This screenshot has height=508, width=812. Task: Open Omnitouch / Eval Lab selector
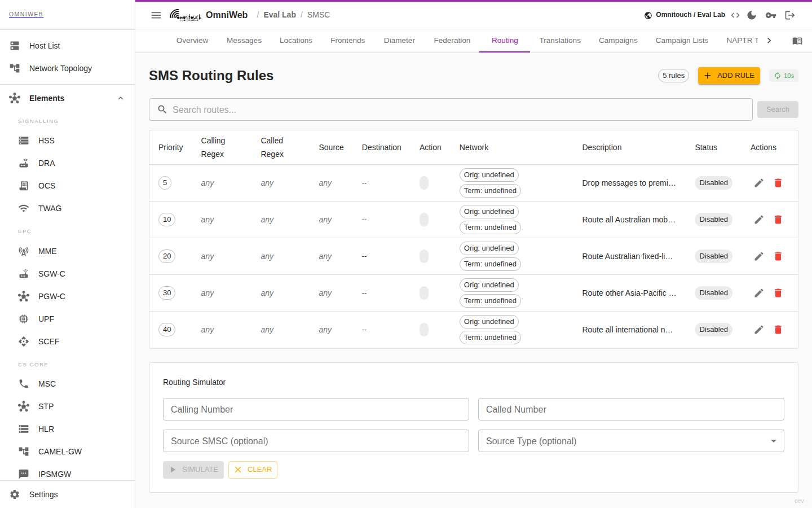(x=685, y=15)
